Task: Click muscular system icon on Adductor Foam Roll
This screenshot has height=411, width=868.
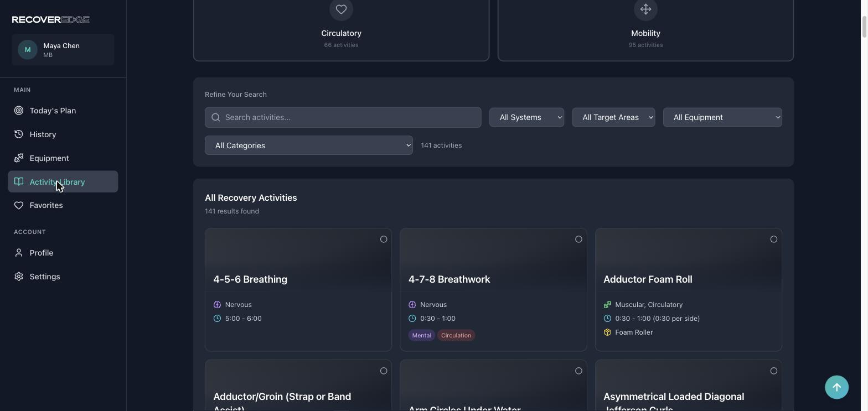Action: coord(607,305)
